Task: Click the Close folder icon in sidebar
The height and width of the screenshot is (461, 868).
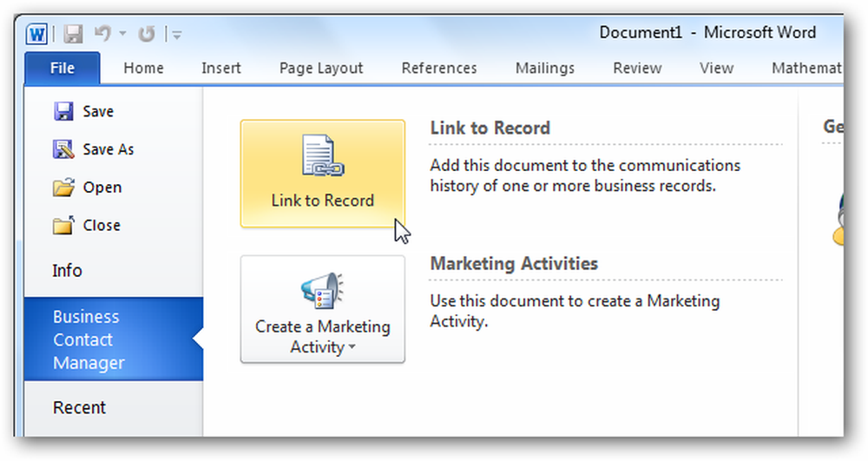Action: coord(63,225)
